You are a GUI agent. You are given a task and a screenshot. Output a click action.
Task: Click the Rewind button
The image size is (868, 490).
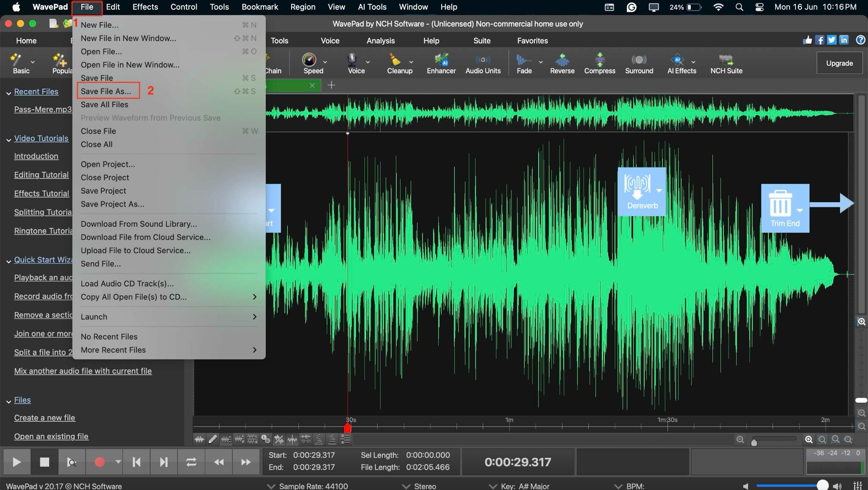pos(219,462)
